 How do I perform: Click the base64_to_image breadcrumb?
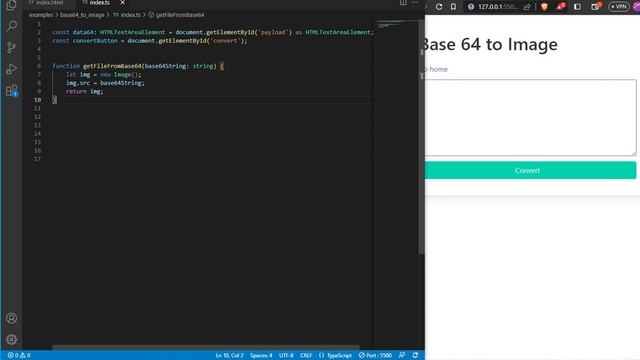(x=82, y=15)
